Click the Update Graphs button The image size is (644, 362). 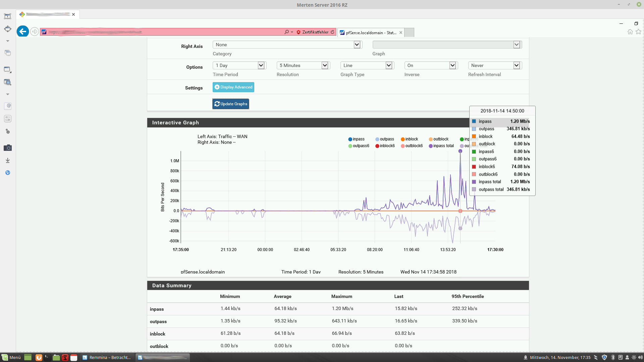click(x=231, y=104)
